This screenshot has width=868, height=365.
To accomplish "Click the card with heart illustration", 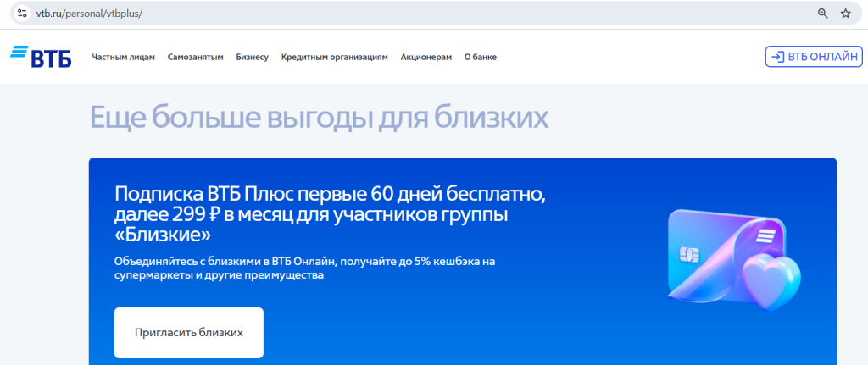I will click(x=733, y=262).
